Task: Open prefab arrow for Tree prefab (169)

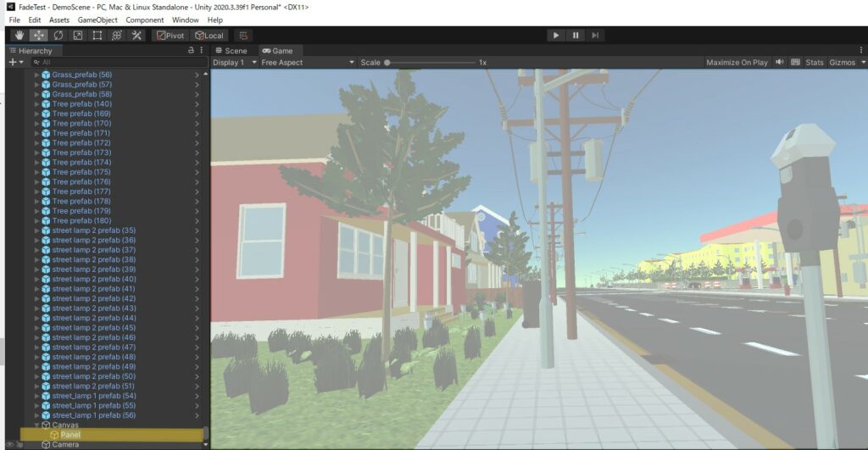Action: 197,114
